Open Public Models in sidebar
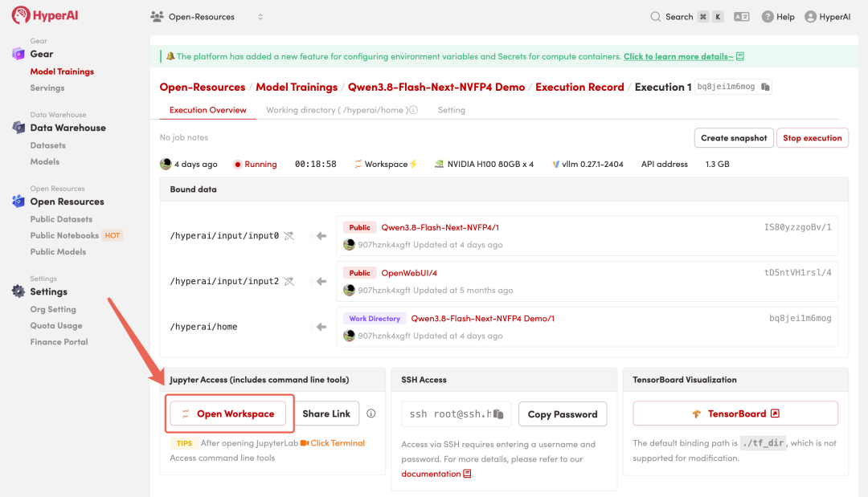The image size is (868, 497). click(58, 251)
